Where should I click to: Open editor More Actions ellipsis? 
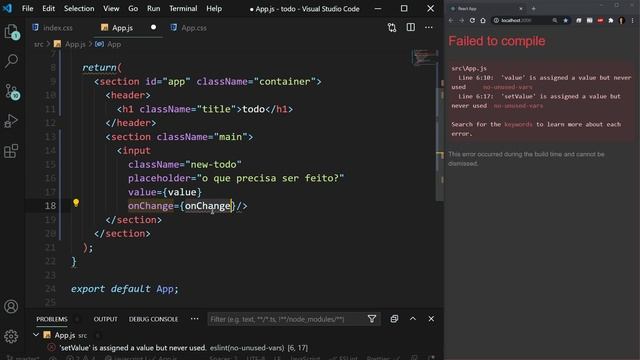click(x=429, y=27)
